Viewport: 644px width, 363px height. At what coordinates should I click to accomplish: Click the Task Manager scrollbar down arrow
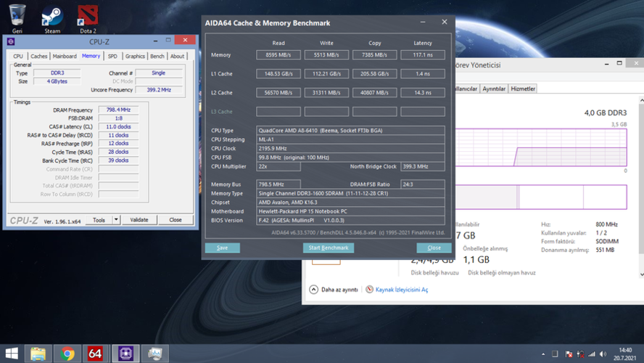coord(642,274)
